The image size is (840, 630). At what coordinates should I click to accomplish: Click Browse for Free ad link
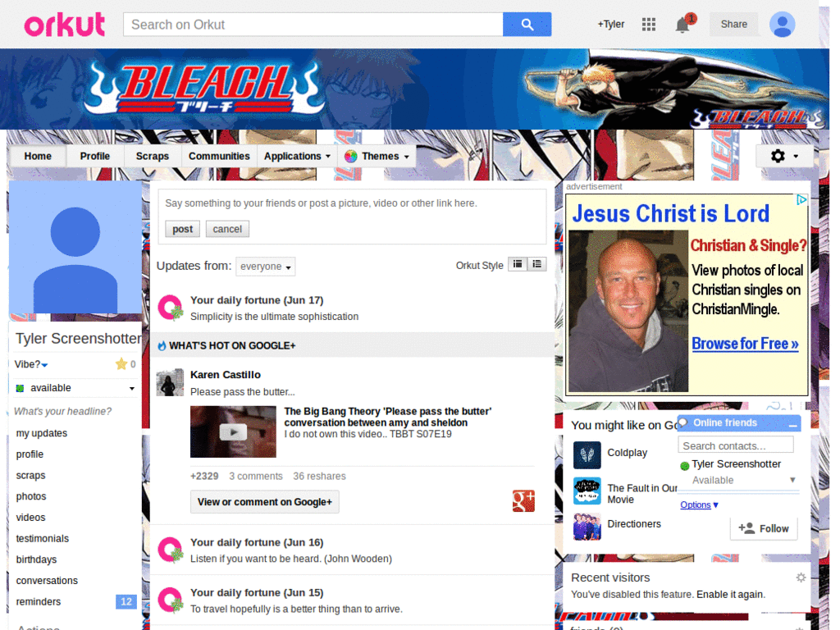coord(745,344)
